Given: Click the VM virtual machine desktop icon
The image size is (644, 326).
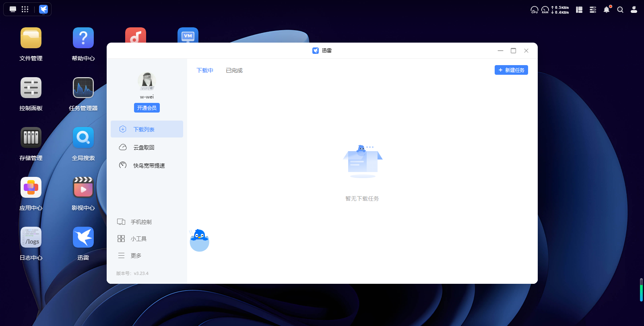Looking at the screenshot, I should click(x=188, y=35).
